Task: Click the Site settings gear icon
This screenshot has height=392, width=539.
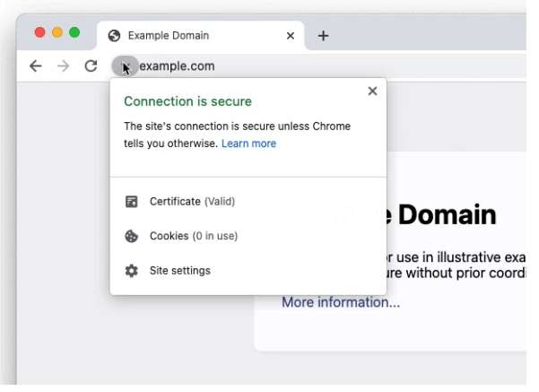Action: 132,270
